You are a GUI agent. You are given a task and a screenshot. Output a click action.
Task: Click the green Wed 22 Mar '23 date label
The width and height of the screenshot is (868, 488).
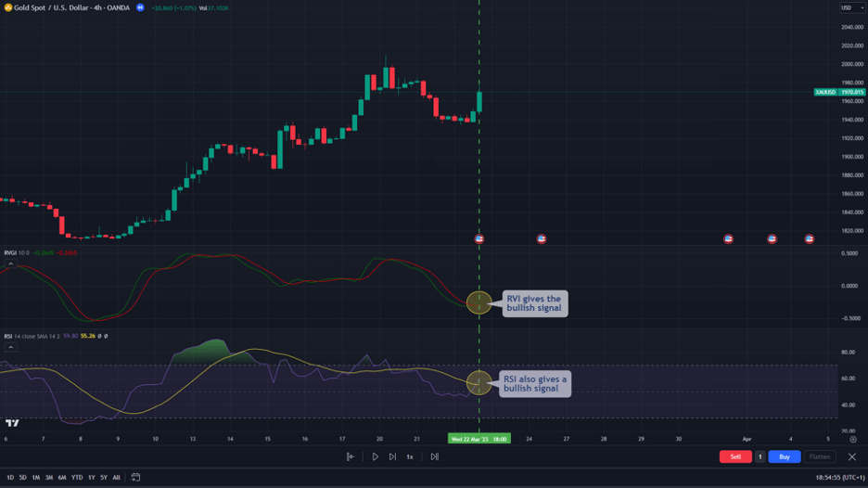(x=479, y=439)
